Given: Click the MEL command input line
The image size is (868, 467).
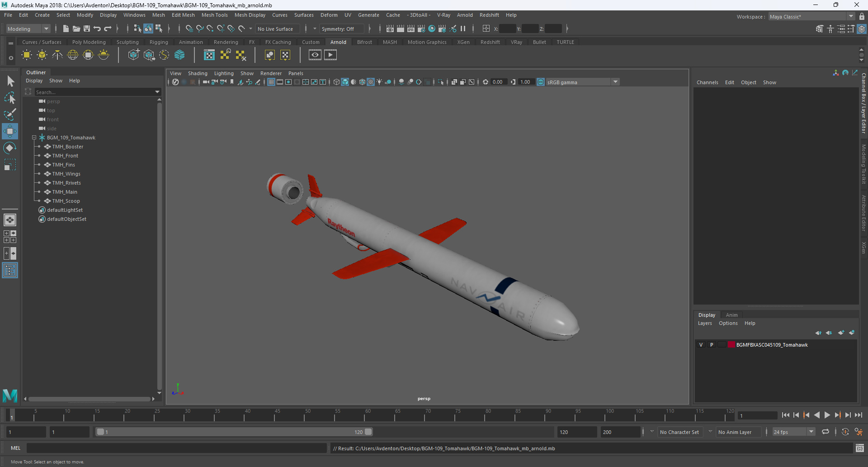Looking at the screenshot, I should (x=176, y=448).
